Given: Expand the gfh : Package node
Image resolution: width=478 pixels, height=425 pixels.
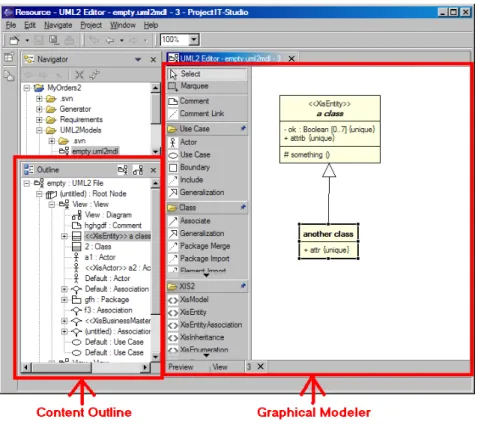Looking at the screenshot, I should (64, 300).
